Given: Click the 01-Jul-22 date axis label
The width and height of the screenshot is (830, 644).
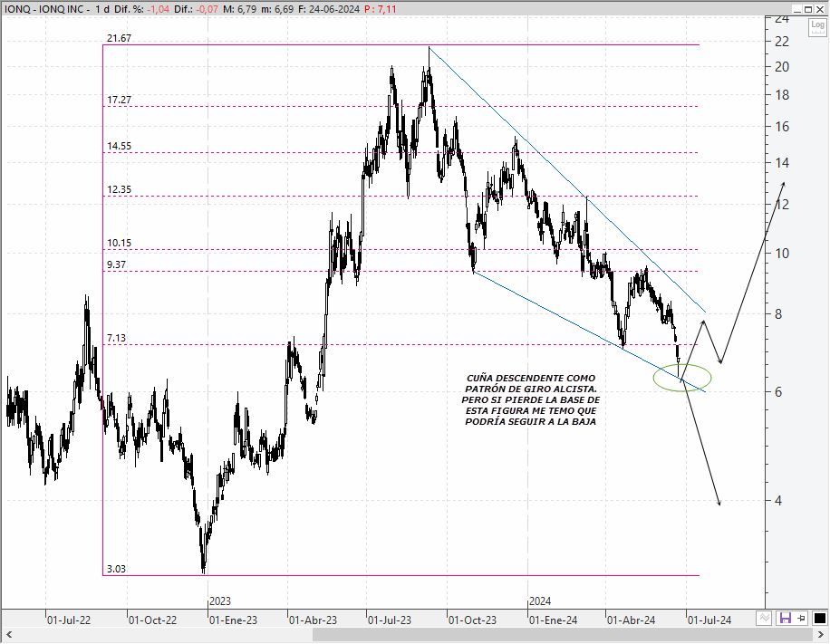Looking at the screenshot, I should click(x=68, y=620).
